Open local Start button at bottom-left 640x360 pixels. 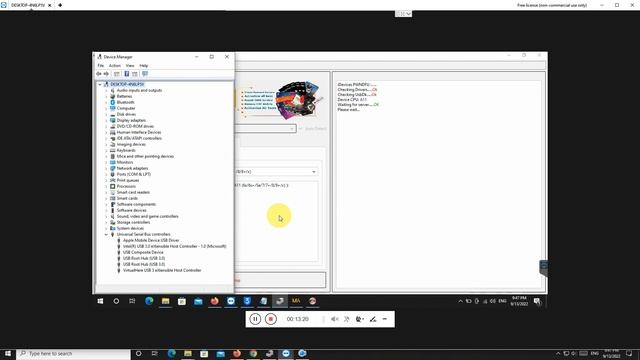click(8, 353)
